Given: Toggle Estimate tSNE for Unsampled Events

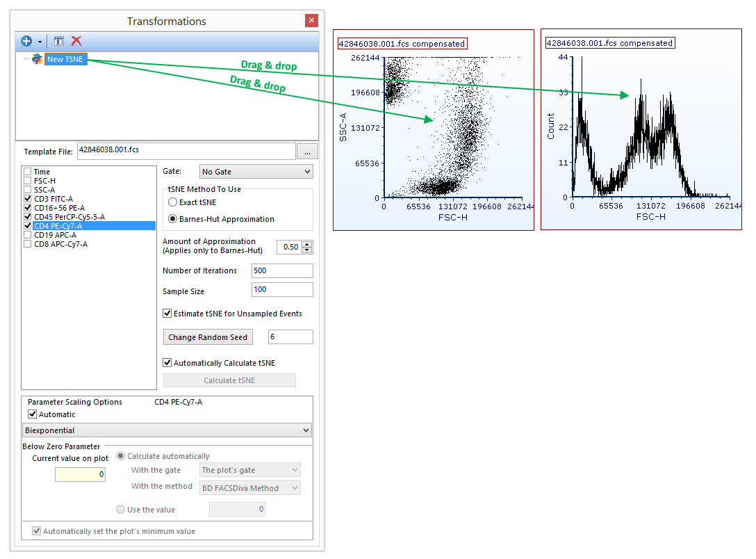Looking at the screenshot, I should coord(167,314).
